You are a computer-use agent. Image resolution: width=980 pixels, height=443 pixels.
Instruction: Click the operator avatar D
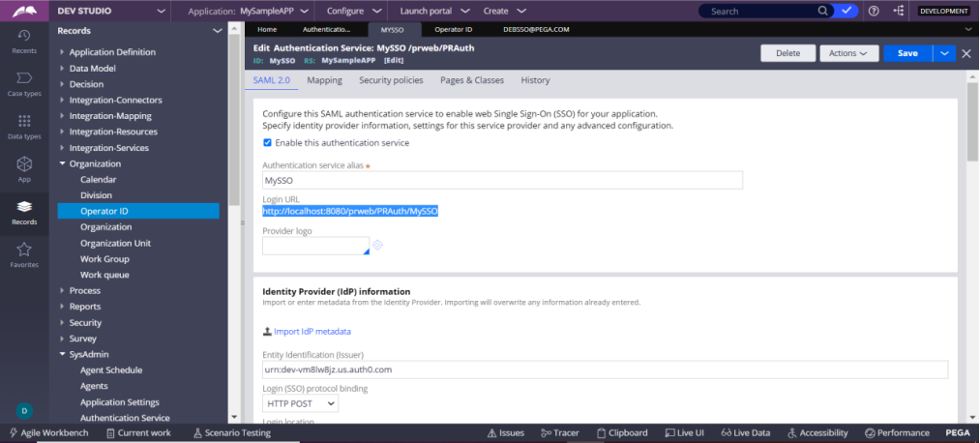pos(24,410)
